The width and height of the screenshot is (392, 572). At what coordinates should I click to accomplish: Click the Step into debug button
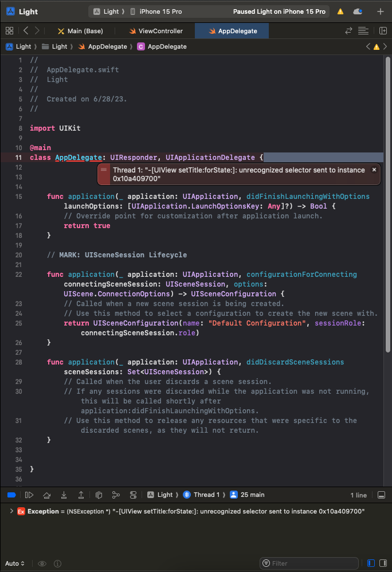tap(64, 495)
